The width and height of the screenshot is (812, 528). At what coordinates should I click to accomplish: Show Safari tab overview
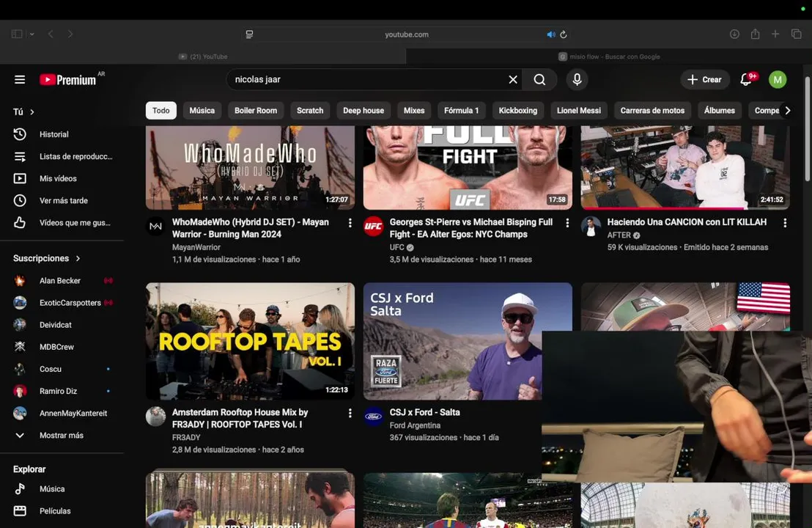click(x=796, y=34)
